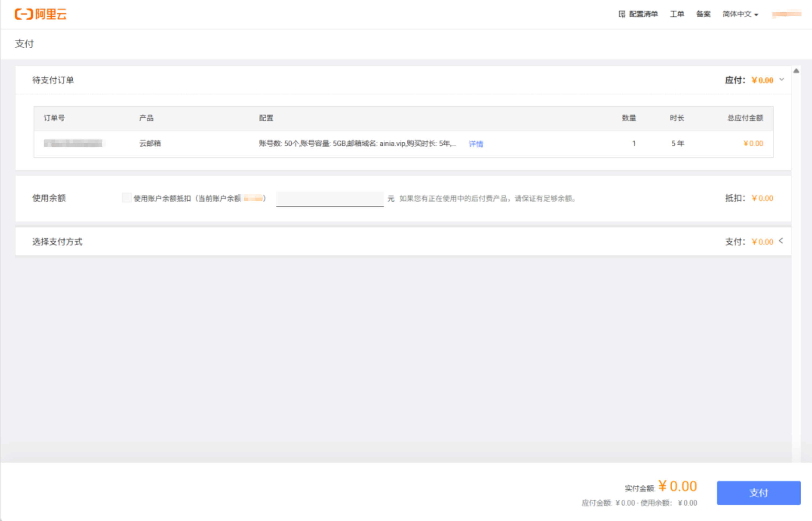Focus the balance amount input field

330,199
